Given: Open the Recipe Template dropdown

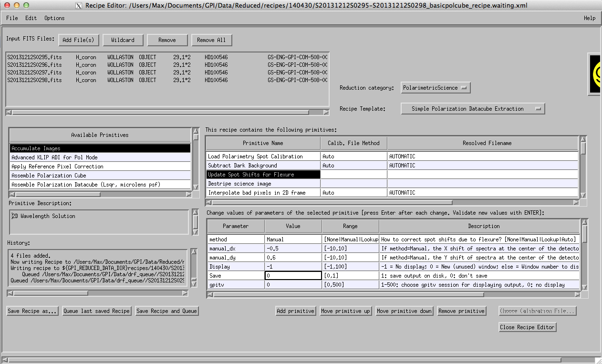Looking at the screenshot, I should [x=472, y=109].
